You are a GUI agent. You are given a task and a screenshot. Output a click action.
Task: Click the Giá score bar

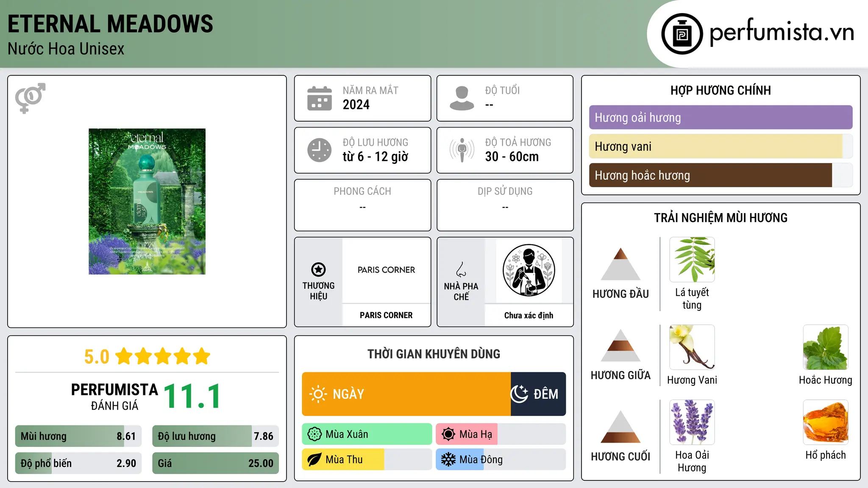[216, 463]
